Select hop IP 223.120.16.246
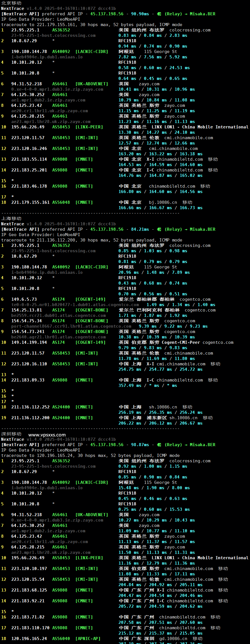Viewport: 250px width, 644px height. pyautogui.click(x=29, y=149)
